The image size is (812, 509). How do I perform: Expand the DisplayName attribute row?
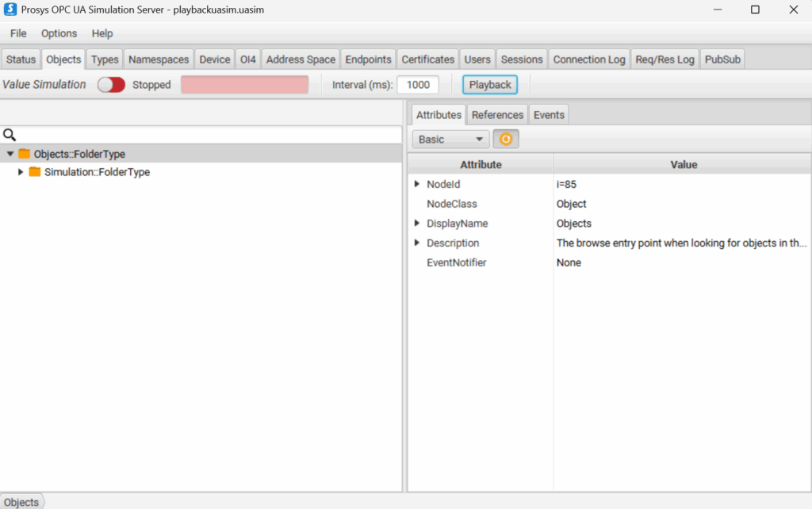click(x=417, y=224)
